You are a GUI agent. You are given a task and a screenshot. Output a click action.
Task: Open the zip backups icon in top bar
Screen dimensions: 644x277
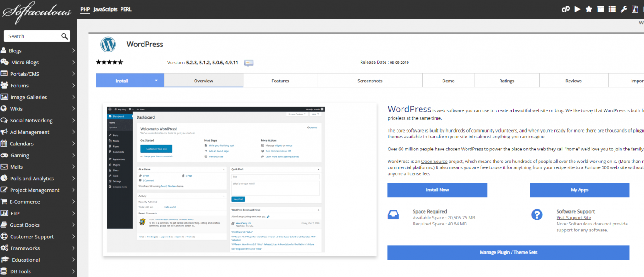point(635,9)
